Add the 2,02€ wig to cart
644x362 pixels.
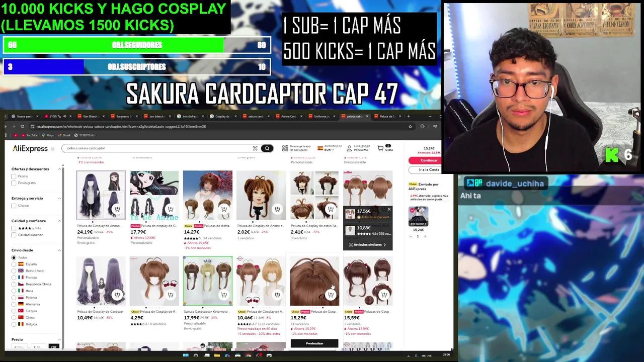coord(277,209)
